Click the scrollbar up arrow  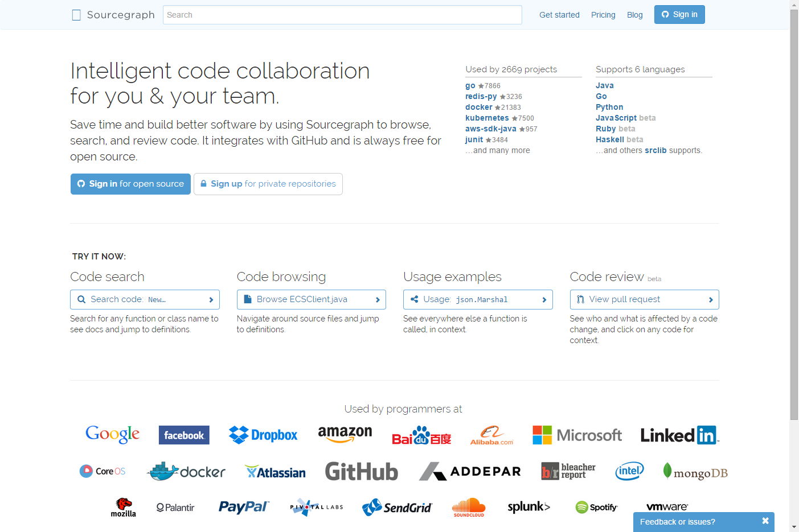pyautogui.click(x=794, y=5)
